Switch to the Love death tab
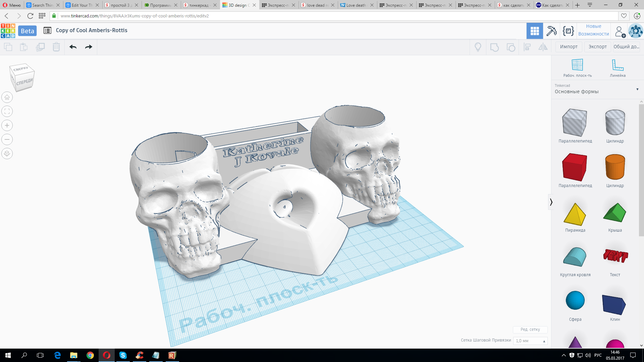This screenshot has width=644, height=362. pyautogui.click(x=357, y=5)
